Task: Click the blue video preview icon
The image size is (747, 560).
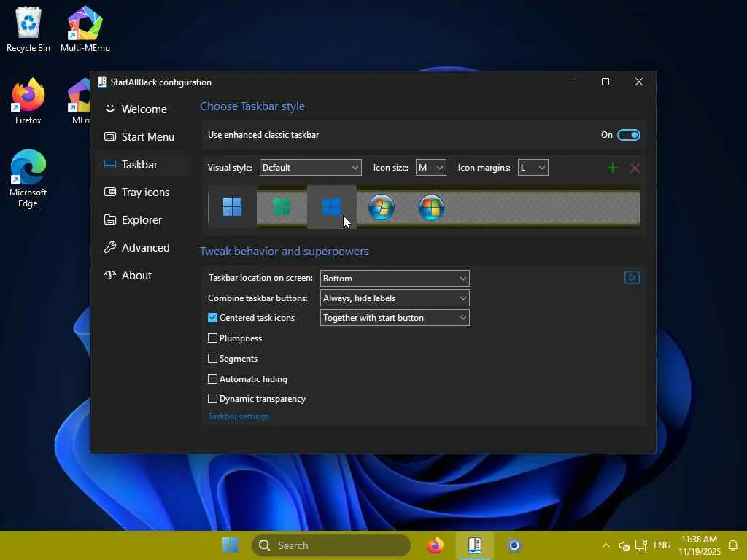Action: click(632, 278)
